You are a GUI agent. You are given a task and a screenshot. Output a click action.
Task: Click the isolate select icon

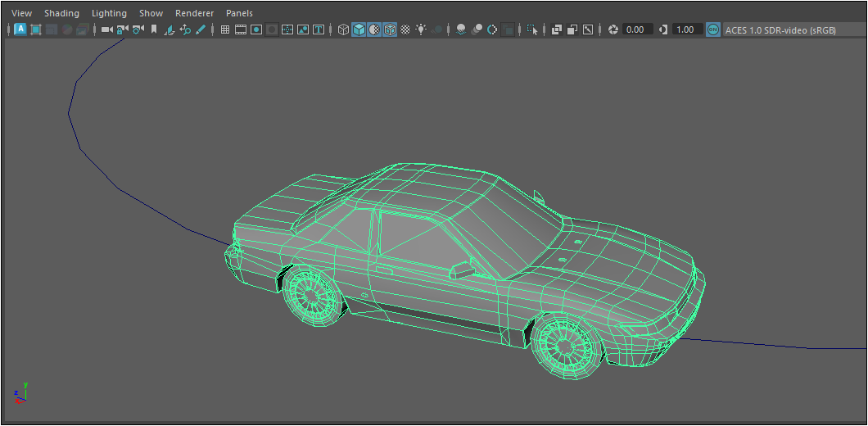pyautogui.click(x=533, y=29)
